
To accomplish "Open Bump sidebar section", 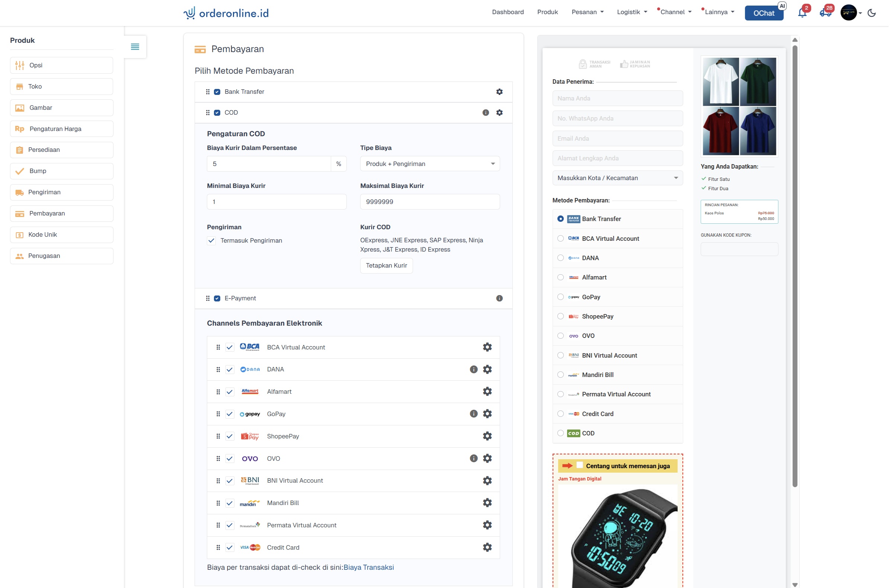I will [62, 172].
